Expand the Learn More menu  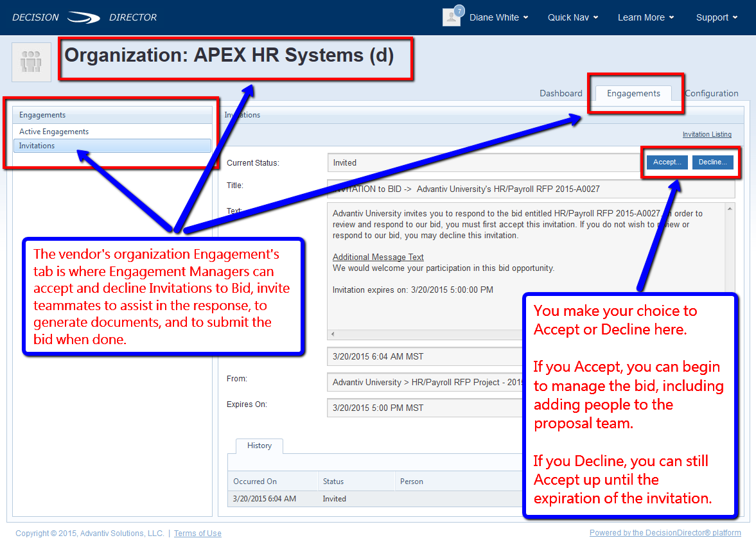pos(646,17)
